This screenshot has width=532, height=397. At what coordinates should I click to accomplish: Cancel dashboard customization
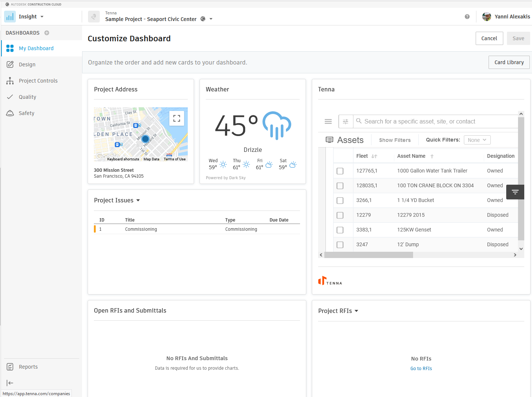(489, 38)
